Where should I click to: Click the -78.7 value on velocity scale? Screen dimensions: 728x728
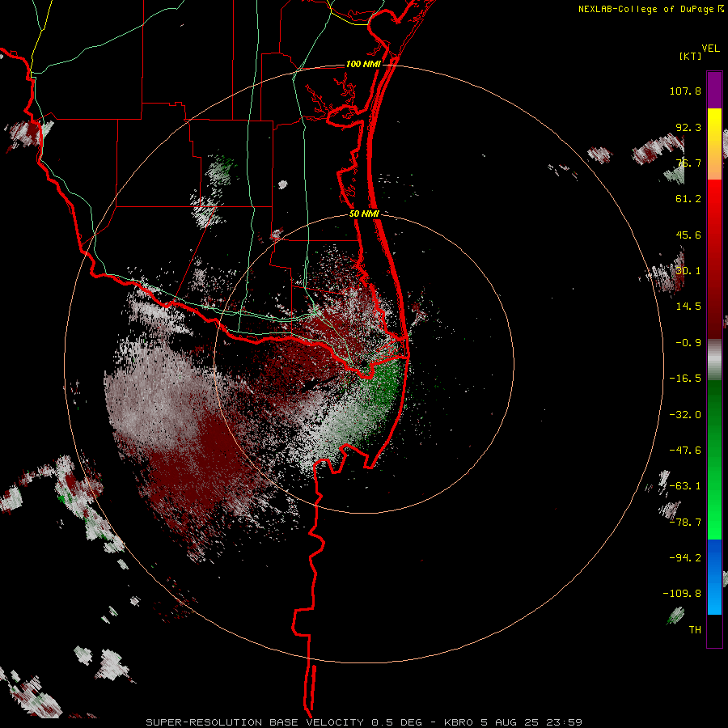coord(685,523)
